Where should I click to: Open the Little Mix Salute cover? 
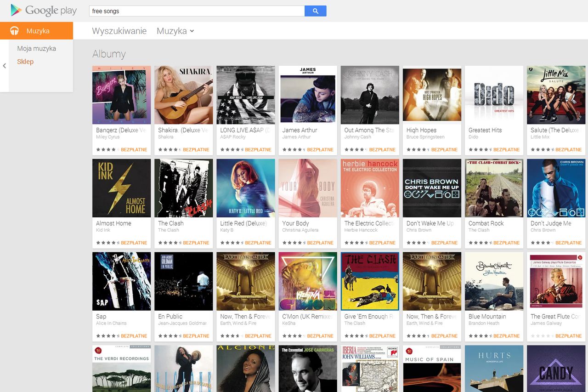pyautogui.click(x=556, y=95)
